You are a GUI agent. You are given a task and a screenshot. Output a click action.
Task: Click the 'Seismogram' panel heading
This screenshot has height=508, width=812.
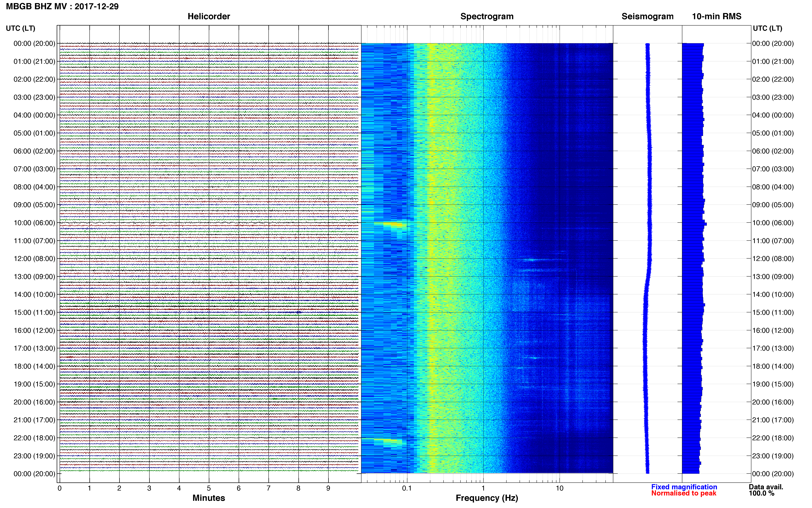pyautogui.click(x=648, y=16)
